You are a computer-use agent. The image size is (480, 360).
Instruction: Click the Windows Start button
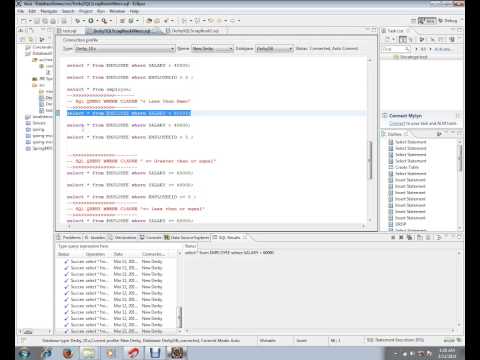click(25, 353)
